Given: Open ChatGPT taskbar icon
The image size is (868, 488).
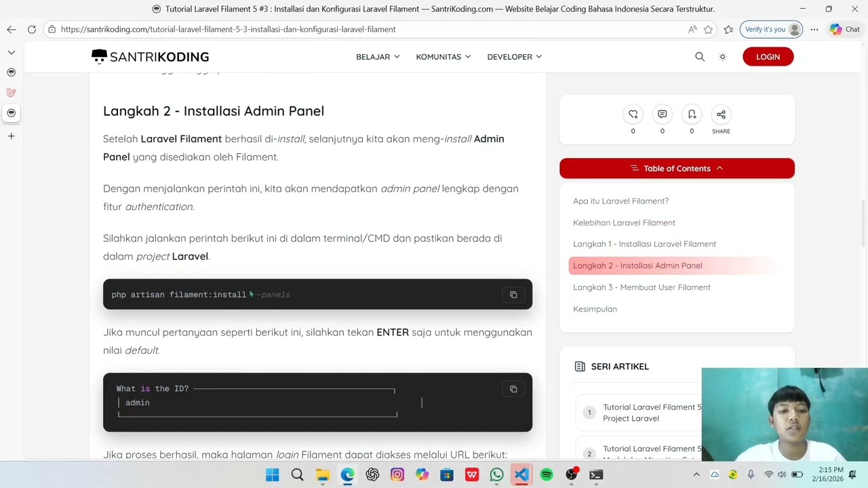Looking at the screenshot, I should [x=372, y=475].
